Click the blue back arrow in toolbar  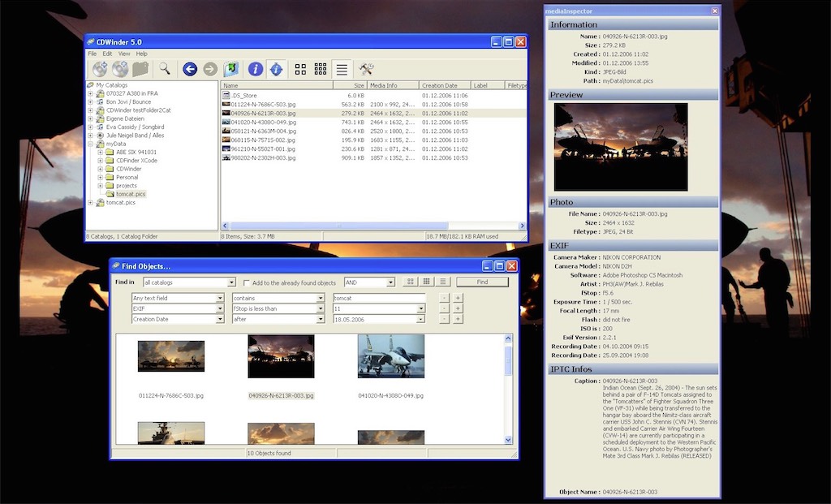[x=190, y=69]
